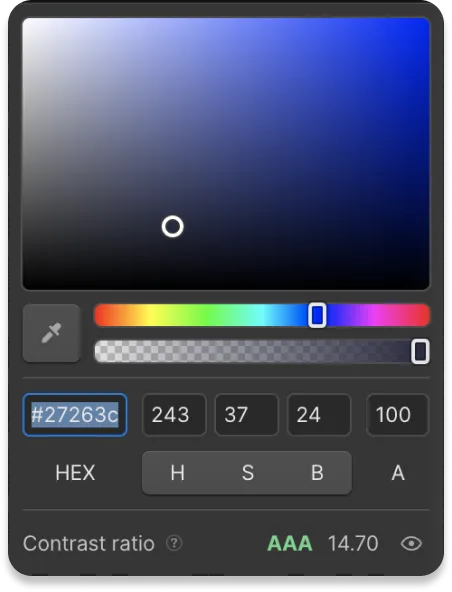Click the hue slider handle
The height and width of the screenshot is (592, 452).
(x=317, y=315)
